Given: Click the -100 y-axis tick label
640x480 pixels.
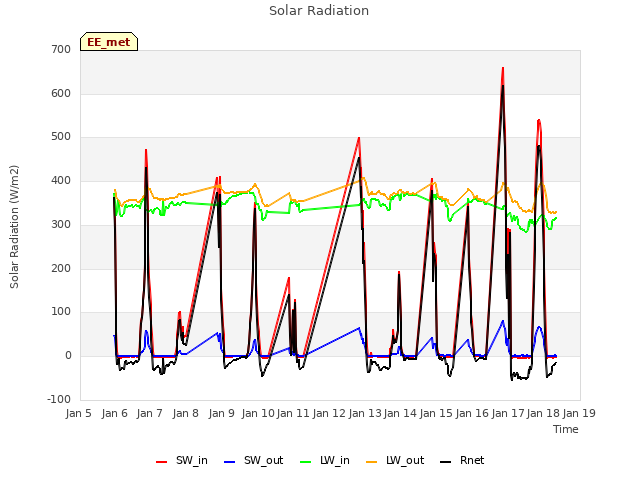Looking at the screenshot, I should tap(59, 399).
